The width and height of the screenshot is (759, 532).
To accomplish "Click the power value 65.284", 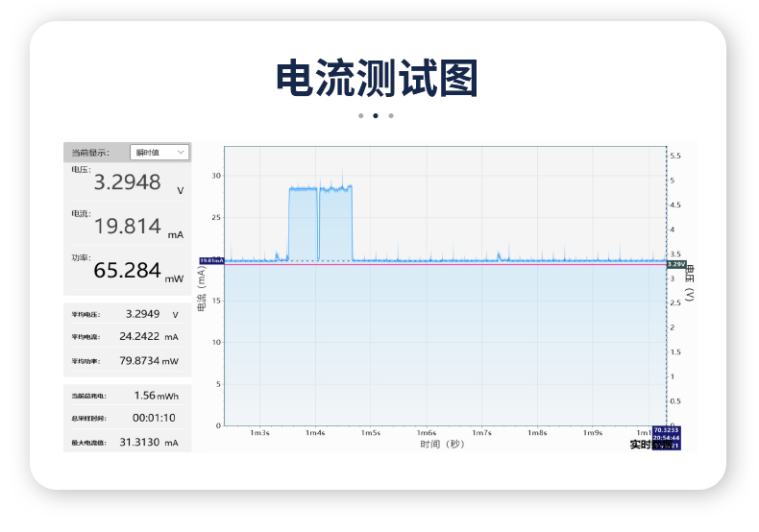I will pyautogui.click(x=127, y=271).
